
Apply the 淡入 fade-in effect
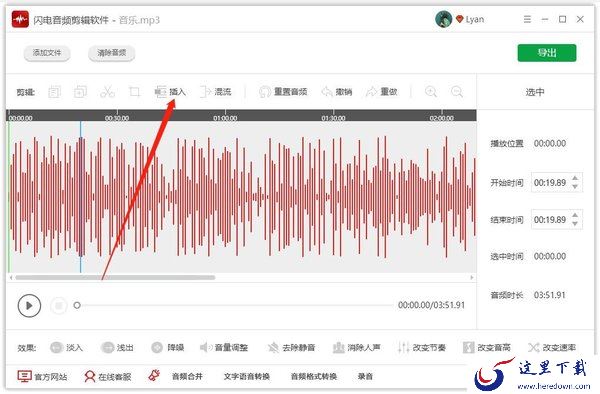click(x=67, y=347)
